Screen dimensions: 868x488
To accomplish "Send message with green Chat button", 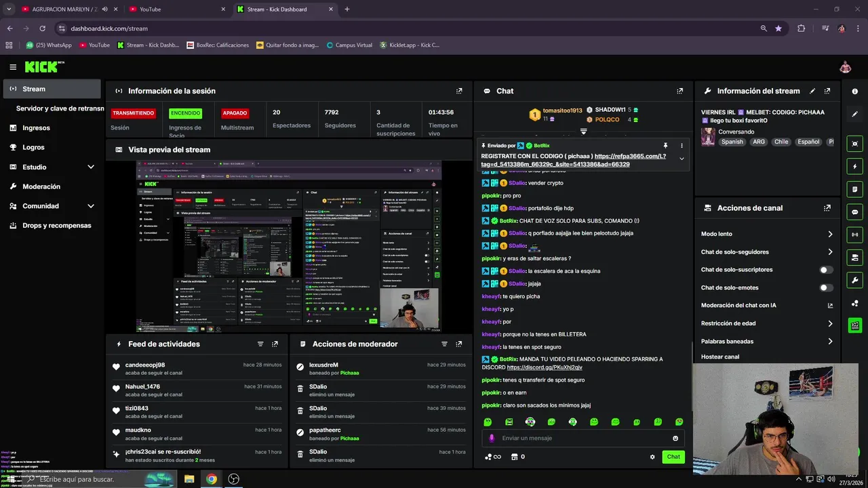I will (673, 457).
